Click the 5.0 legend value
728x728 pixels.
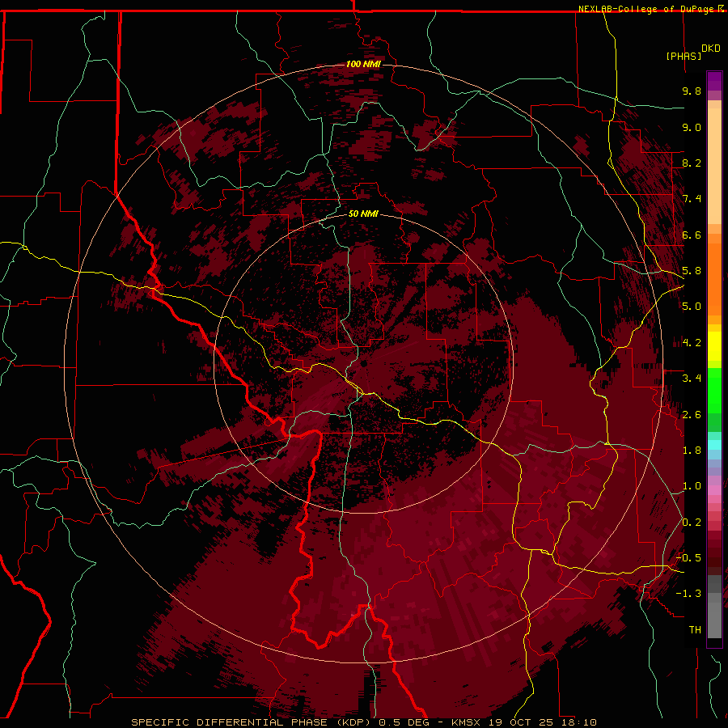pyautogui.click(x=692, y=307)
